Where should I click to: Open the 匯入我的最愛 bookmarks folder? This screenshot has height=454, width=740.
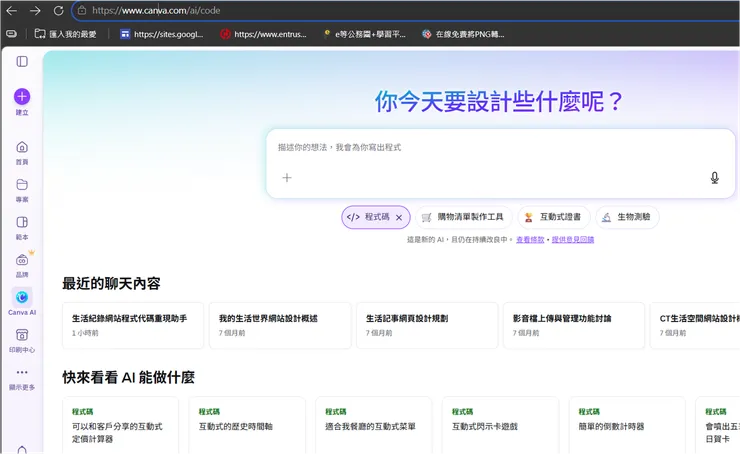coord(66,34)
